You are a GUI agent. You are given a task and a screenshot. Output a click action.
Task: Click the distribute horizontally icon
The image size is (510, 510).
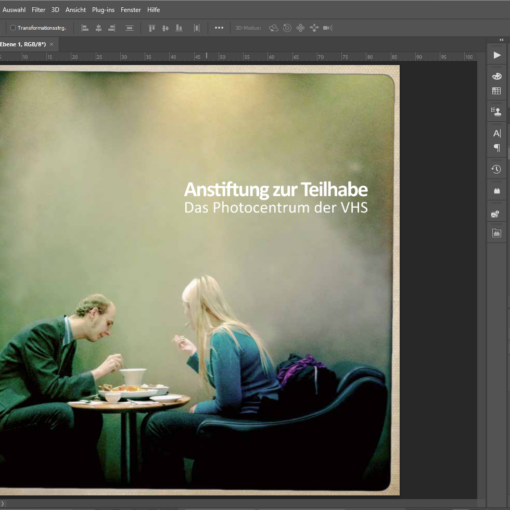coord(197,28)
